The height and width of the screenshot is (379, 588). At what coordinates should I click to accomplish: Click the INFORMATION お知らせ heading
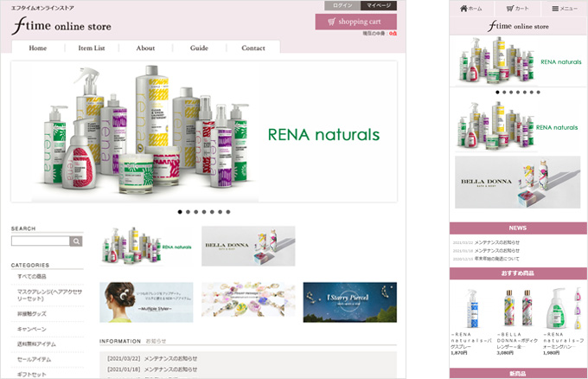coord(133,341)
